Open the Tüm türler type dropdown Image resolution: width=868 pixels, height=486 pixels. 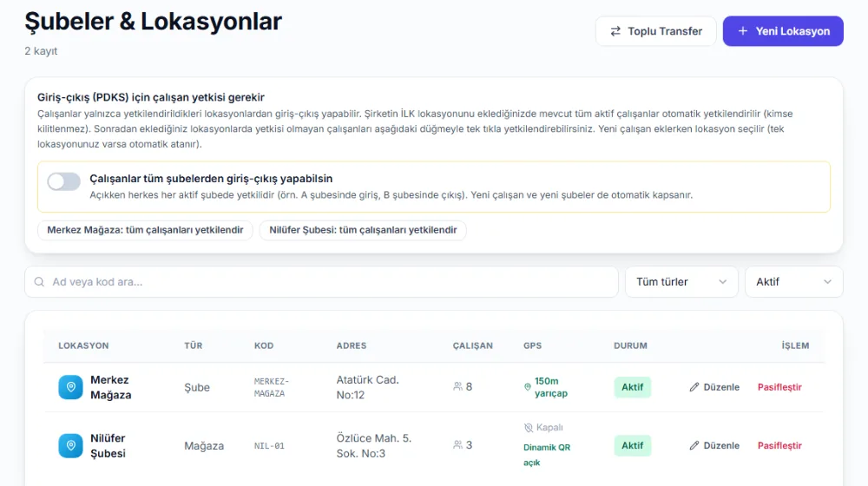coord(681,282)
